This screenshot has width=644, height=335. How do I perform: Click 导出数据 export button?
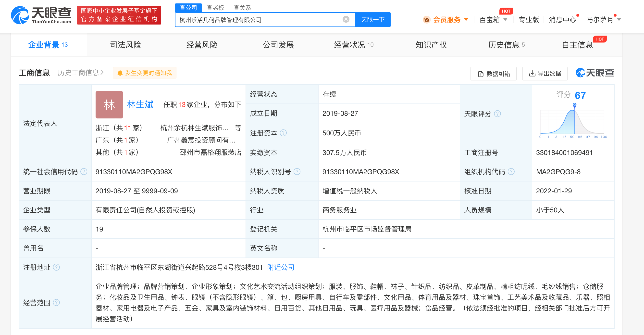pos(545,74)
